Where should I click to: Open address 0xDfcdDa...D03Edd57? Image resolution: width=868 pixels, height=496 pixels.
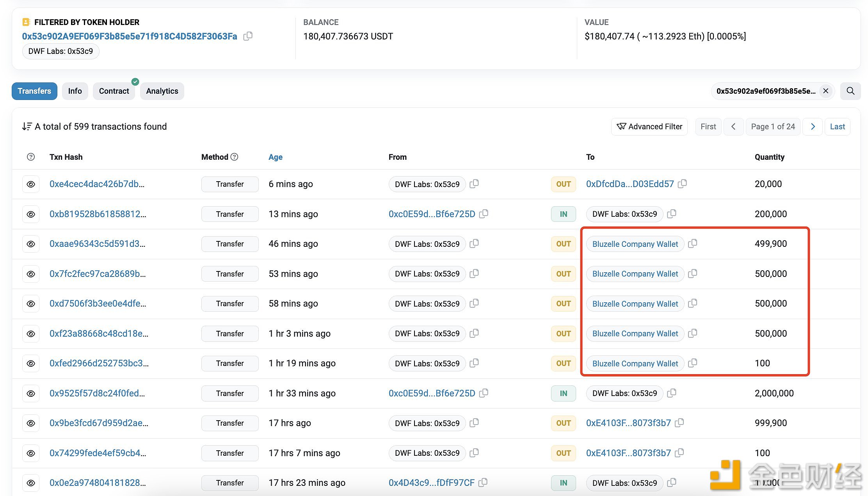pos(630,184)
